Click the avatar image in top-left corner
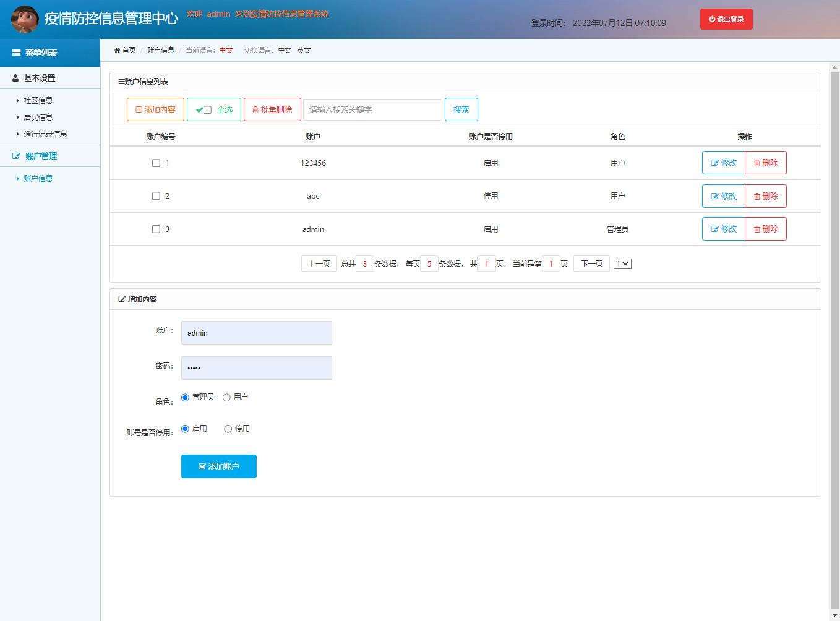This screenshot has width=840, height=621. point(24,18)
